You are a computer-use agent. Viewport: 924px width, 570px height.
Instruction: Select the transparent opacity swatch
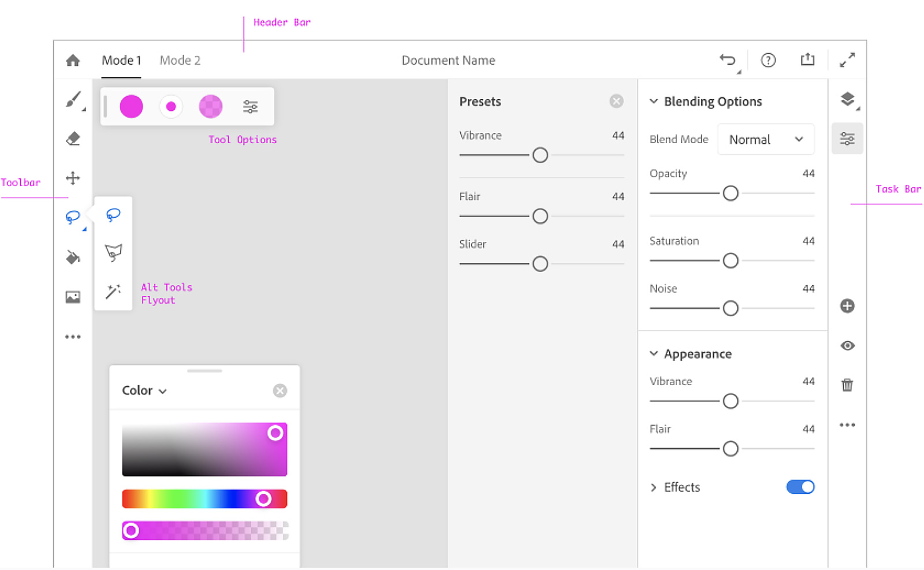pos(211,107)
